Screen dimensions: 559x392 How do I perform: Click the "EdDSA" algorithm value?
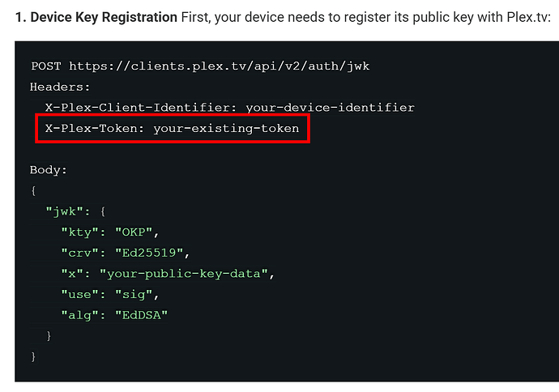143,316
